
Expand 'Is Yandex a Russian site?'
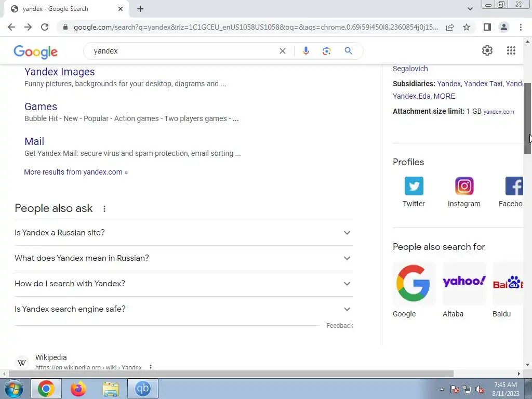[x=183, y=233]
